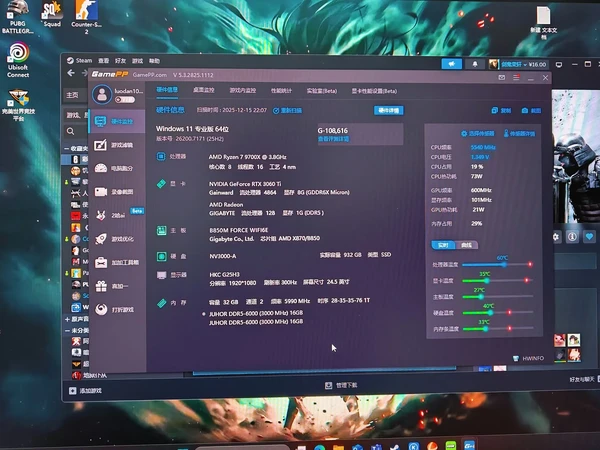This screenshot has width=600, height=450.
Task: Open the Steam Friends menu
Action: [120, 61]
